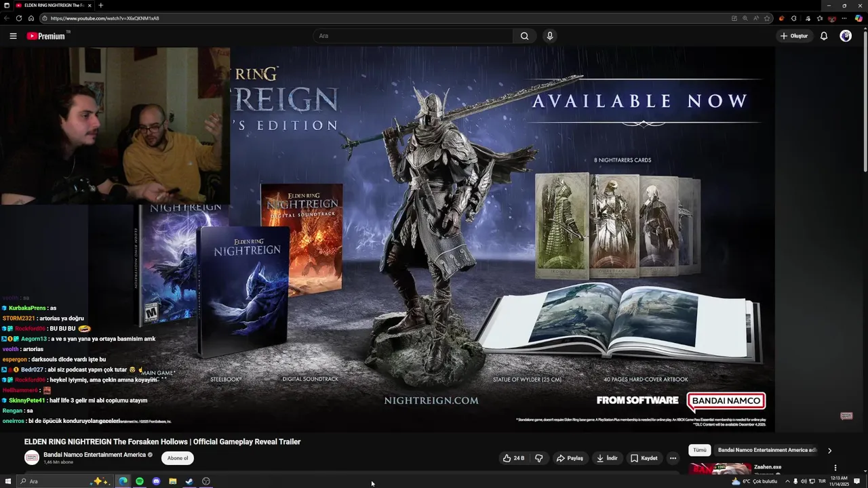Open options for the Zaahen.exe video

(835, 468)
